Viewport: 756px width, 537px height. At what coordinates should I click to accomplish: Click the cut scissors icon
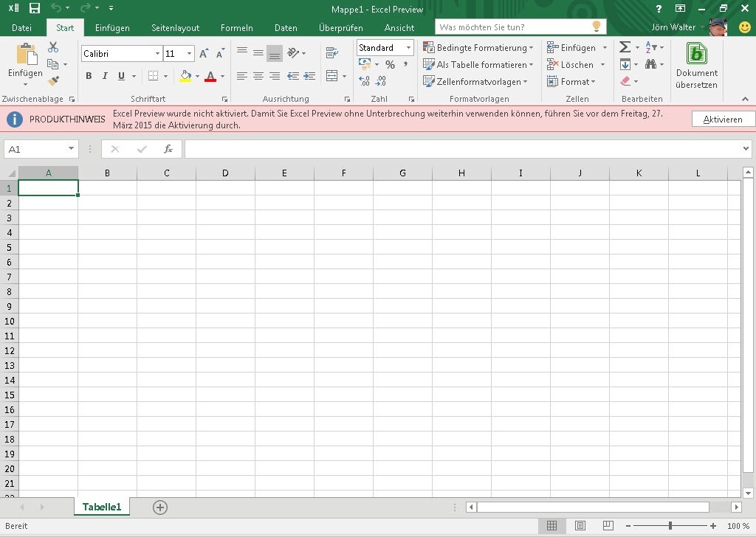tap(53, 47)
